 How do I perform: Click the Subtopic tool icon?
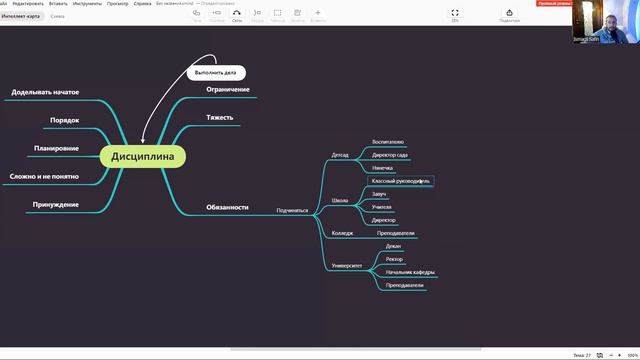click(216, 13)
